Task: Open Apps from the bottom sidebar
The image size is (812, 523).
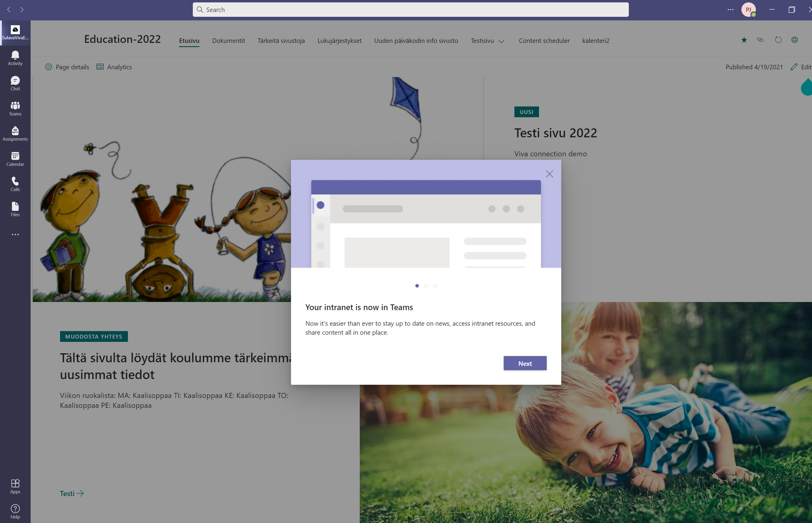Action: [x=15, y=485]
